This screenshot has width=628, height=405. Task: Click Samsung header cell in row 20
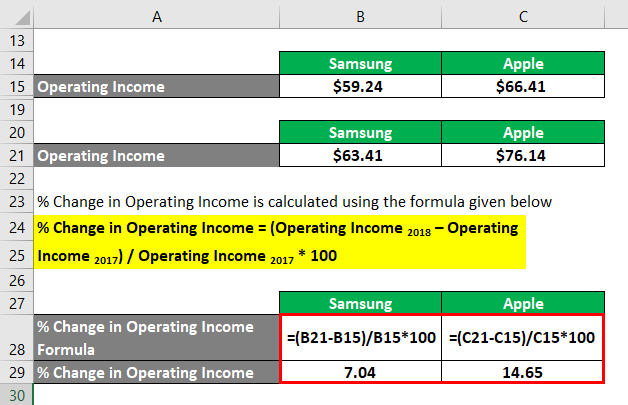click(x=360, y=132)
